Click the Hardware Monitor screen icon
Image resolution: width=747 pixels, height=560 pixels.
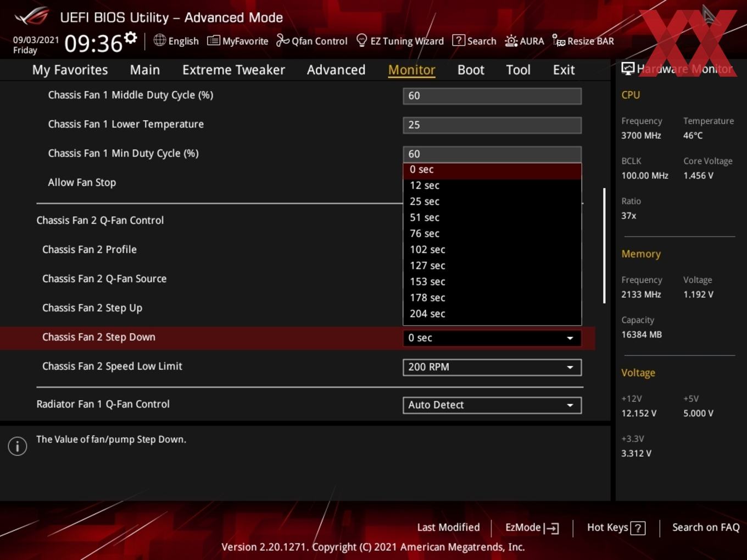[x=628, y=68]
